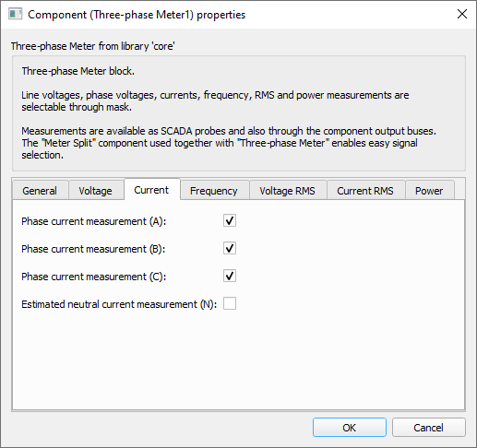The height and width of the screenshot is (448, 477).
Task: Go to the Frequency tab
Action: tap(214, 191)
